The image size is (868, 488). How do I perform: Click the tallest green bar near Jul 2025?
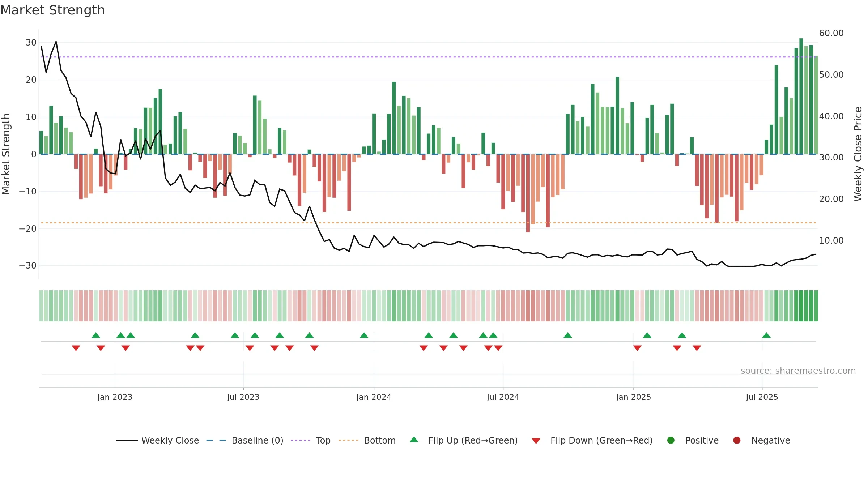pyautogui.click(x=801, y=96)
